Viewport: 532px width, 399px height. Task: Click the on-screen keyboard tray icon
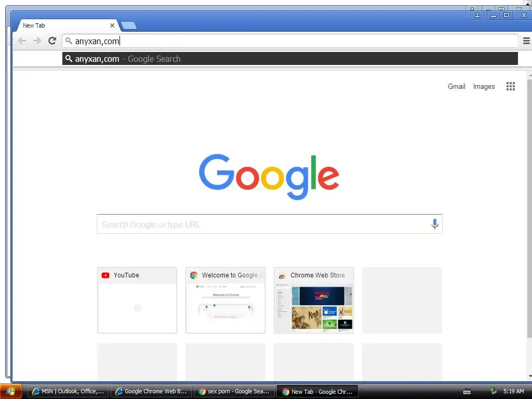point(467,392)
